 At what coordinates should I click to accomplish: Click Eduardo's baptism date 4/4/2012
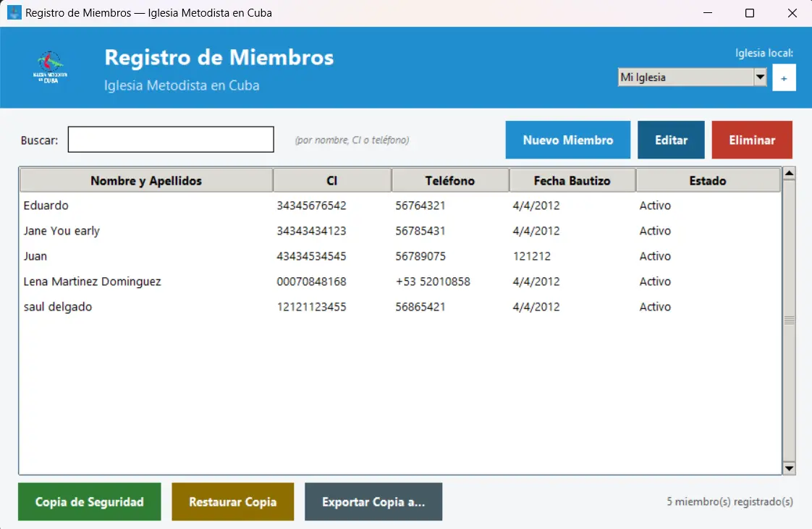tap(536, 206)
